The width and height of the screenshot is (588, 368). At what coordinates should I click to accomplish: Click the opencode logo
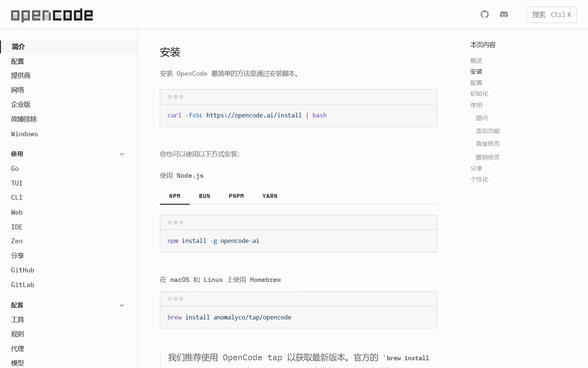(52, 15)
